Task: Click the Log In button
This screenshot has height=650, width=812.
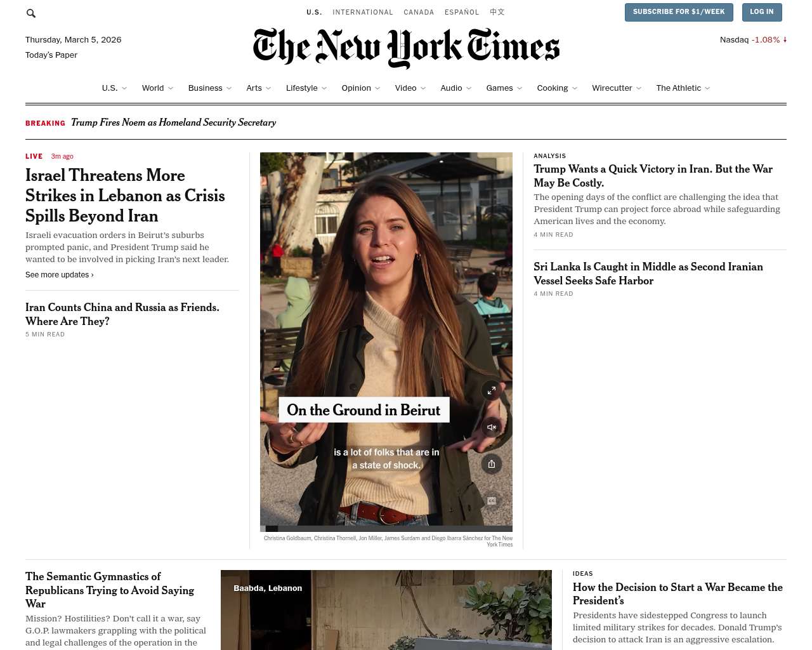Action: click(x=762, y=12)
